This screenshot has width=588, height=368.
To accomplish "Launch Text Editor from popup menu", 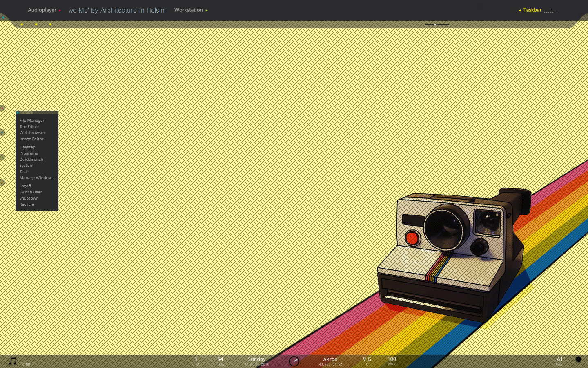I will pyautogui.click(x=29, y=126).
